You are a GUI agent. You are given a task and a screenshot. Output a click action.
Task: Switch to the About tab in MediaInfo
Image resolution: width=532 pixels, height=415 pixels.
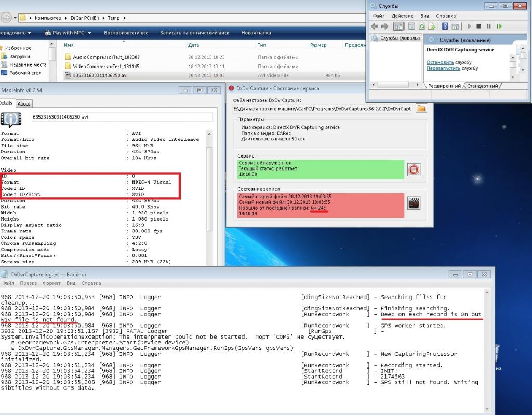tap(24, 103)
